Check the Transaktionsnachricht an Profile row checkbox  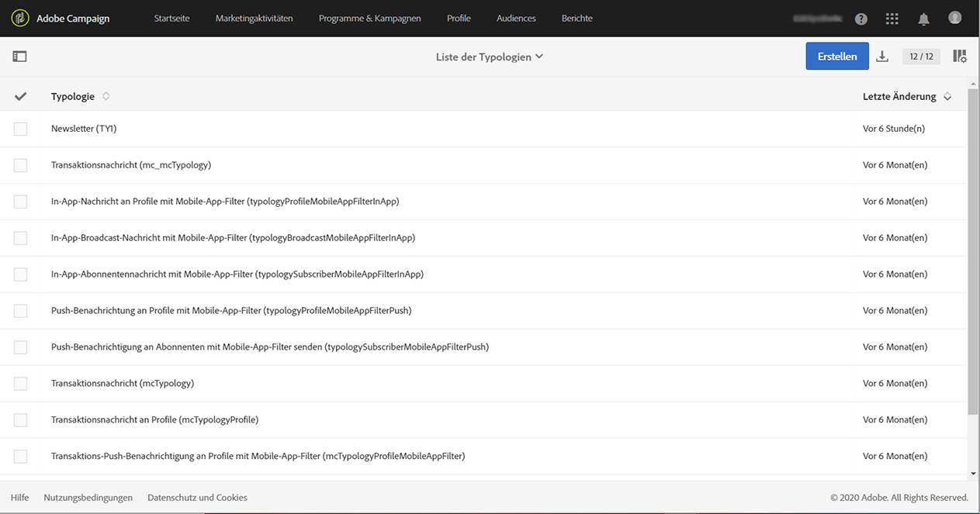(x=20, y=420)
